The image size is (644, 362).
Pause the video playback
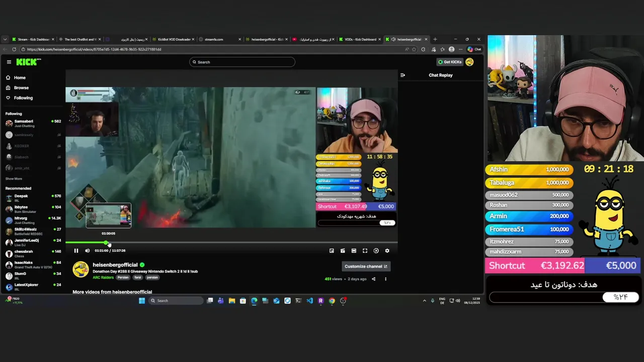(76, 250)
